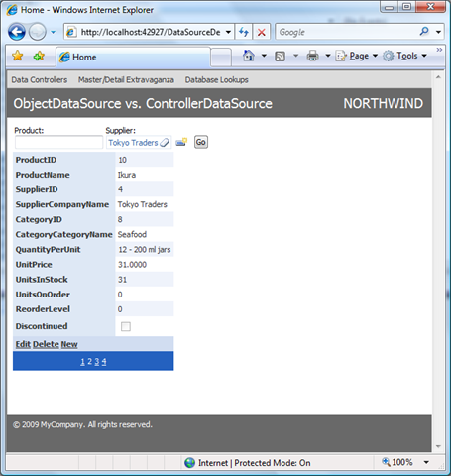The height and width of the screenshot is (476, 451).
Task: Click the localhost address bar URL
Action: [151, 32]
